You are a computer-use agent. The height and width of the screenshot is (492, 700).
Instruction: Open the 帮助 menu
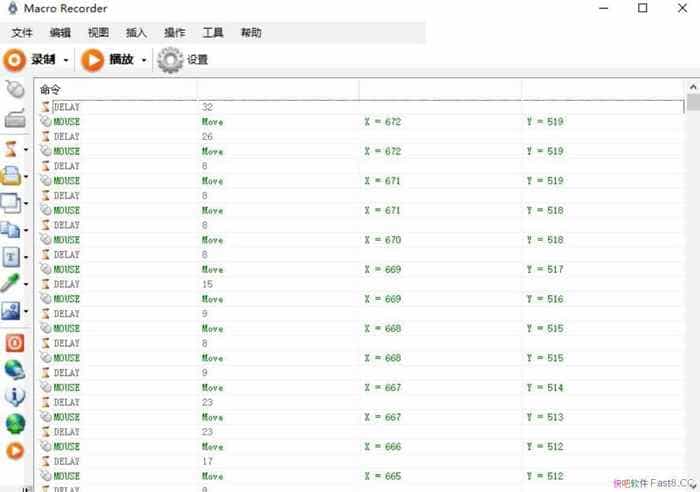(251, 33)
